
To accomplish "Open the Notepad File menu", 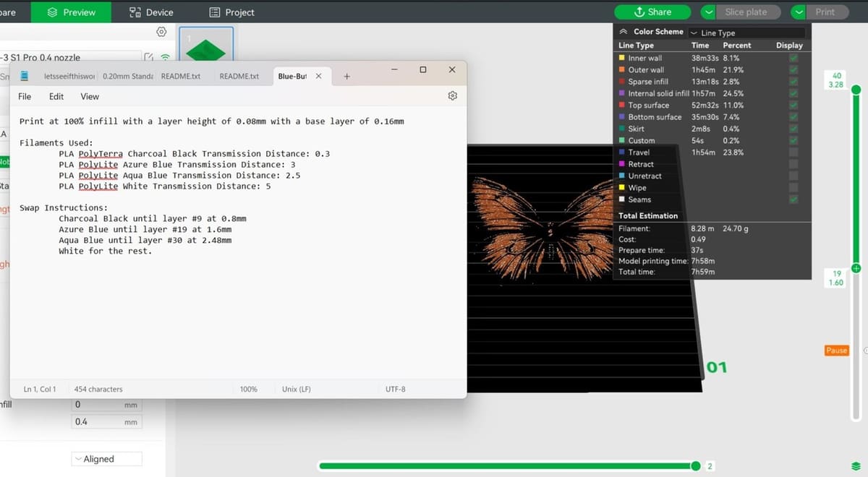I will (x=25, y=96).
